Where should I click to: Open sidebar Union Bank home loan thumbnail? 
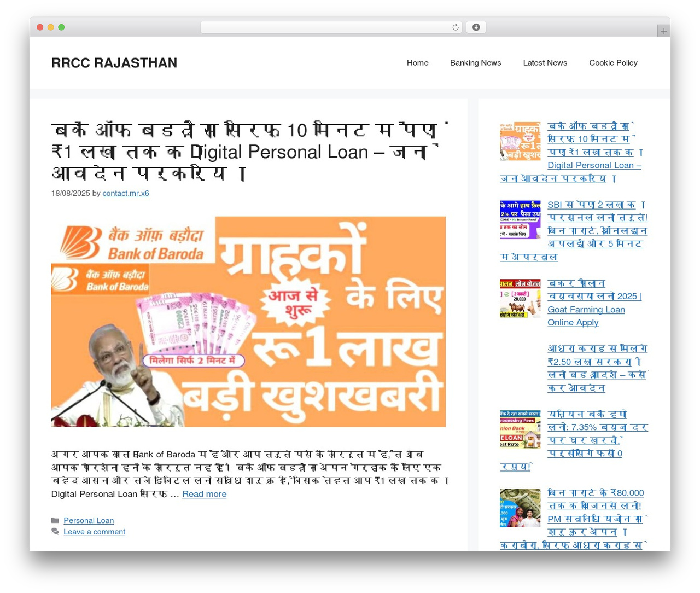(520, 429)
